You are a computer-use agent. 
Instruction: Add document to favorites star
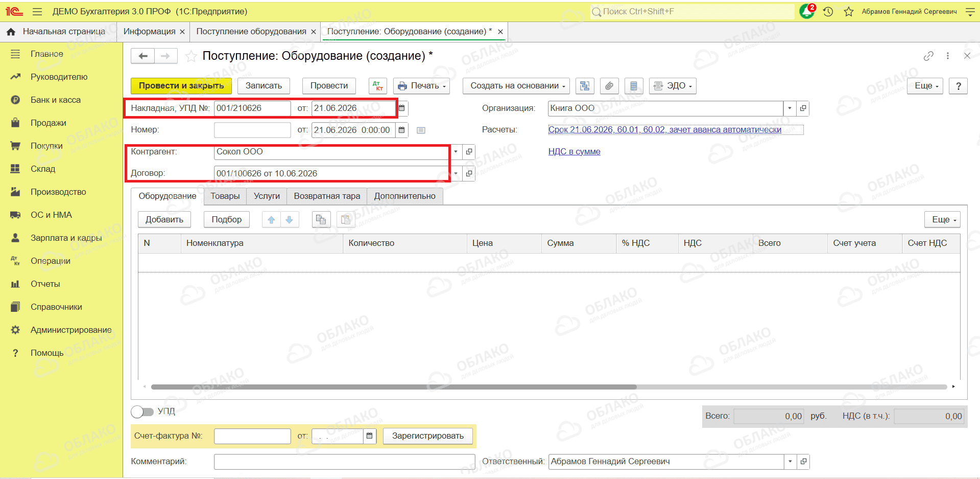(x=191, y=56)
